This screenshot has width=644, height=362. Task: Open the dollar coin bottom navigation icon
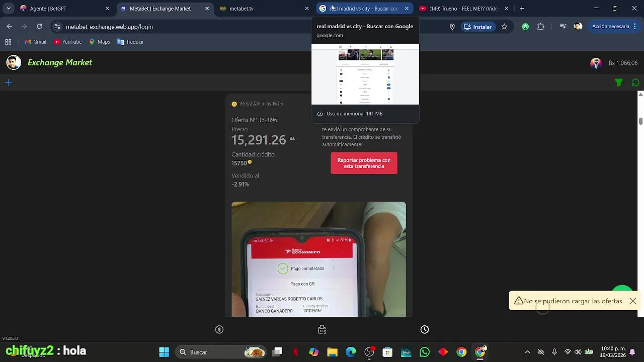(219, 330)
